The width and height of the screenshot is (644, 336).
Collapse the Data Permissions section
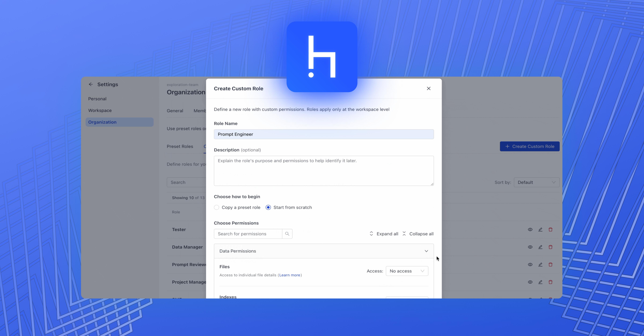426,251
